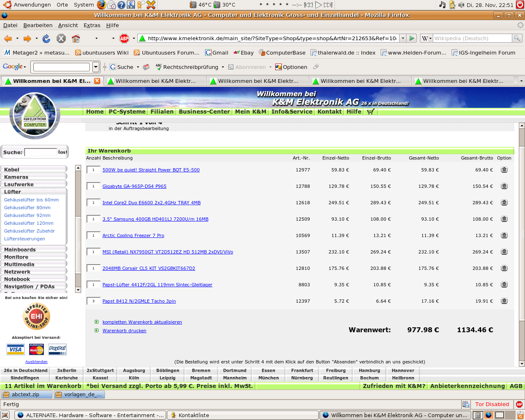This screenshot has width=525, height=420.
Task: Open the Anwendungen panel menu
Action: point(27,5)
